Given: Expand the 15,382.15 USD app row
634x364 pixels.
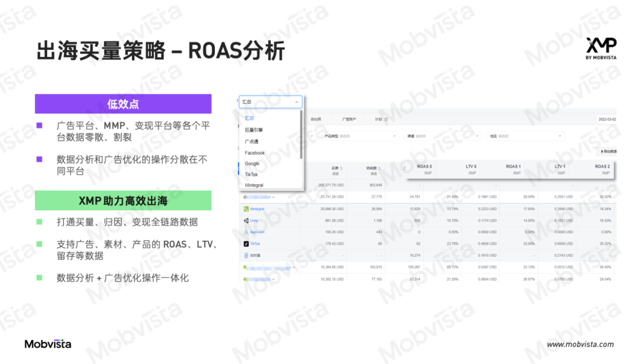Looking at the screenshot, I should point(274,279).
